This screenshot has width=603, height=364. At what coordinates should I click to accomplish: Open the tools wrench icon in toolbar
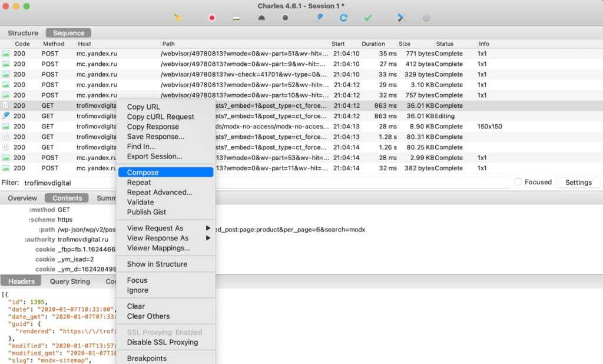tap(402, 18)
